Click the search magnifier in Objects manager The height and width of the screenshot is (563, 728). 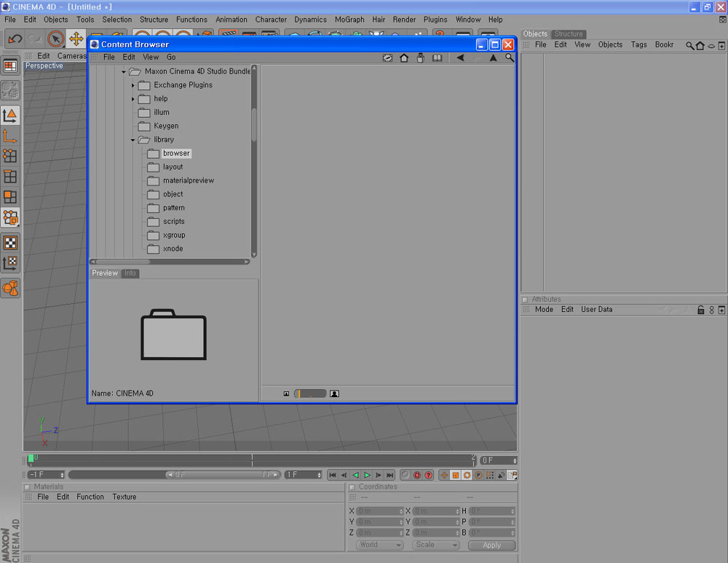(689, 45)
